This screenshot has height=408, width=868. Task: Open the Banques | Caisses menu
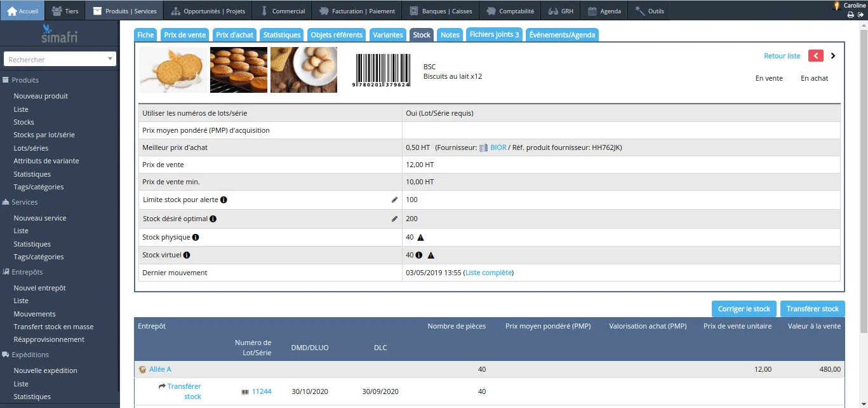point(439,11)
